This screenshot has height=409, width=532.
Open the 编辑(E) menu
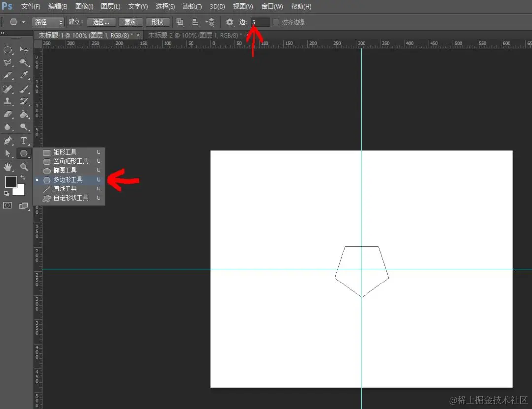(58, 6)
